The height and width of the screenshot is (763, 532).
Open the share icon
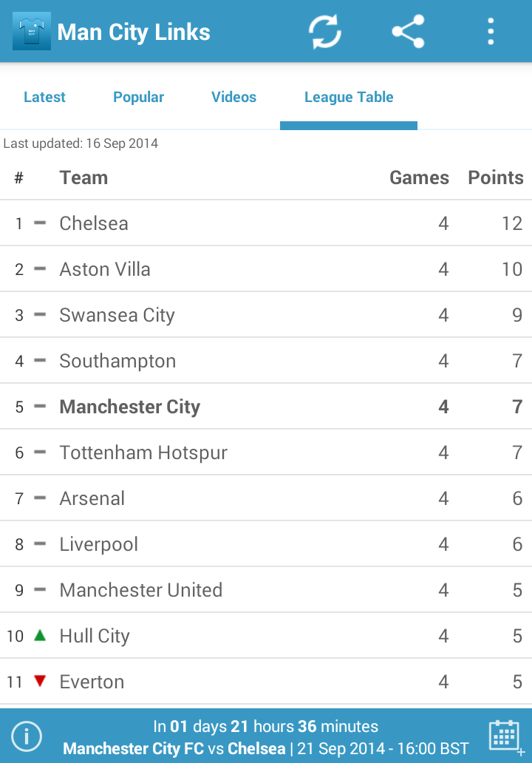point(408,32)
